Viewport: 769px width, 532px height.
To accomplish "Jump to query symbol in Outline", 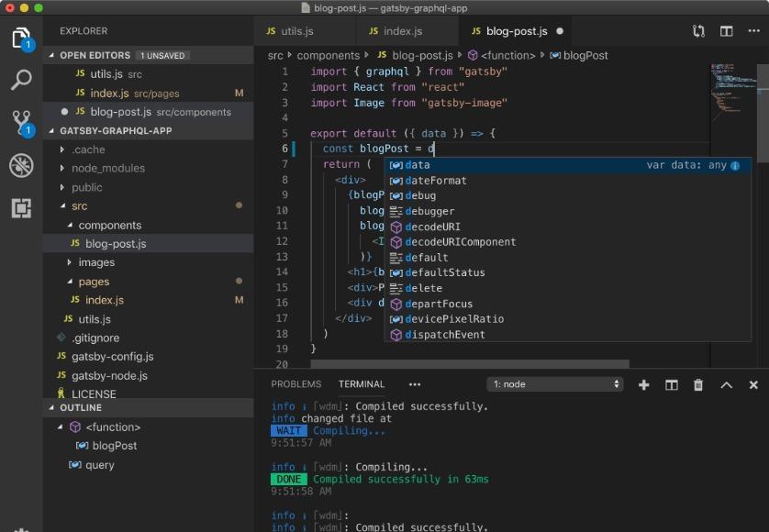I will pos(148,465).
